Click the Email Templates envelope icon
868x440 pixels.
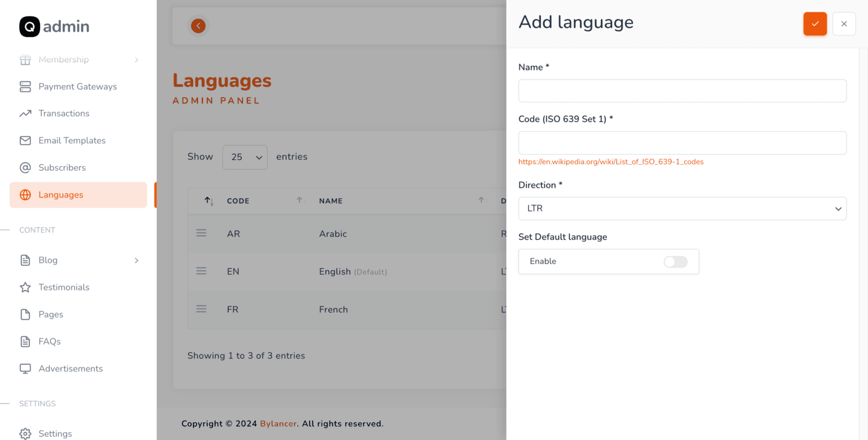(x=25, y=141)
